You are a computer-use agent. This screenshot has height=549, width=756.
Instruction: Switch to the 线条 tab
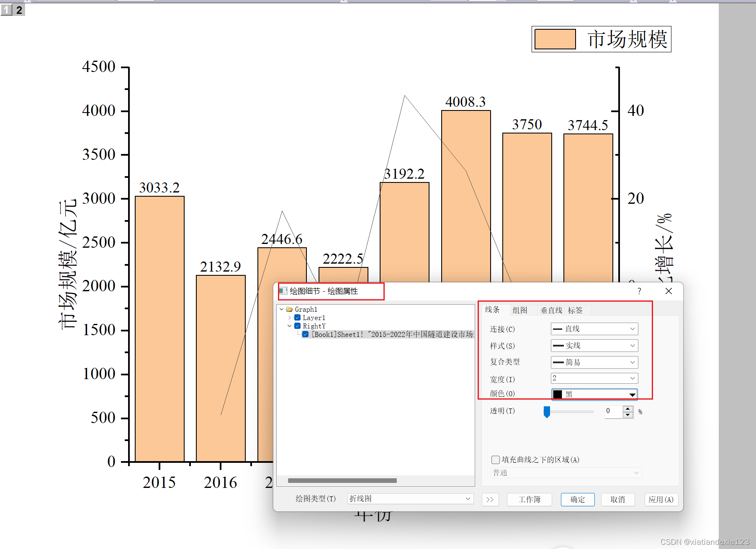492,310
